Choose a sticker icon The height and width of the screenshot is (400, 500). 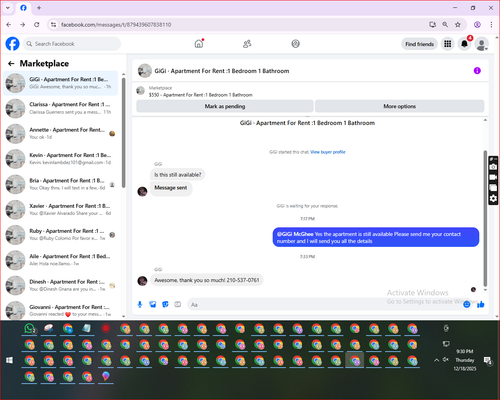[x=165, y=304]
